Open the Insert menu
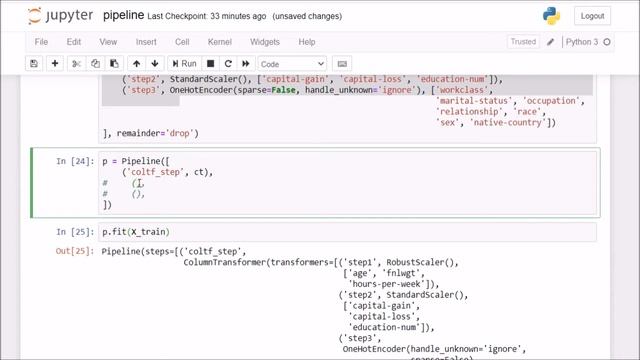This screenshot has height=360, width=640. [146, 42]
